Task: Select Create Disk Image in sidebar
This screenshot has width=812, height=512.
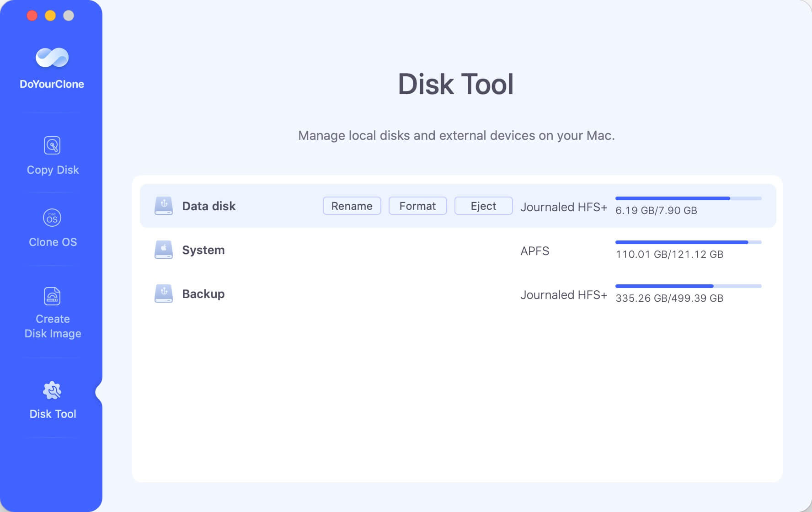Action: pos(52,314)
